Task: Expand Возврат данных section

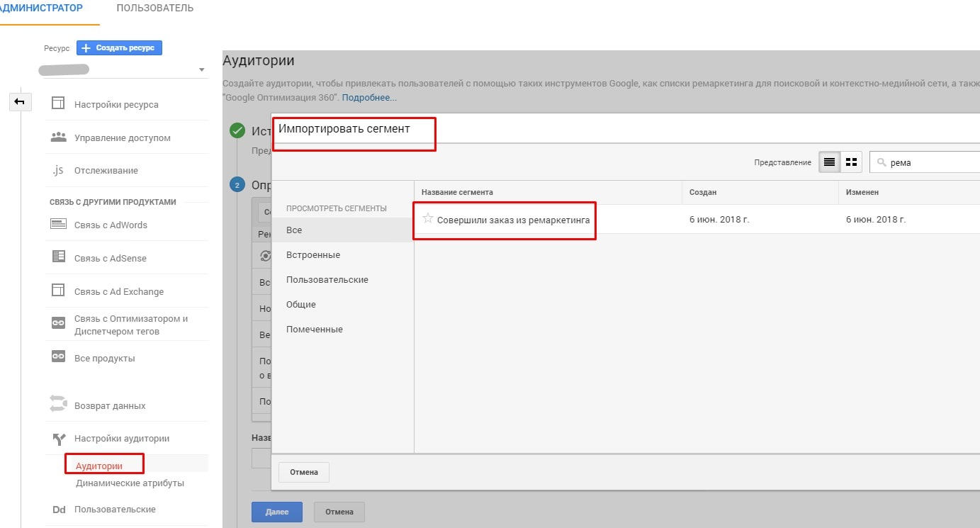Action: tap(109, 405)
